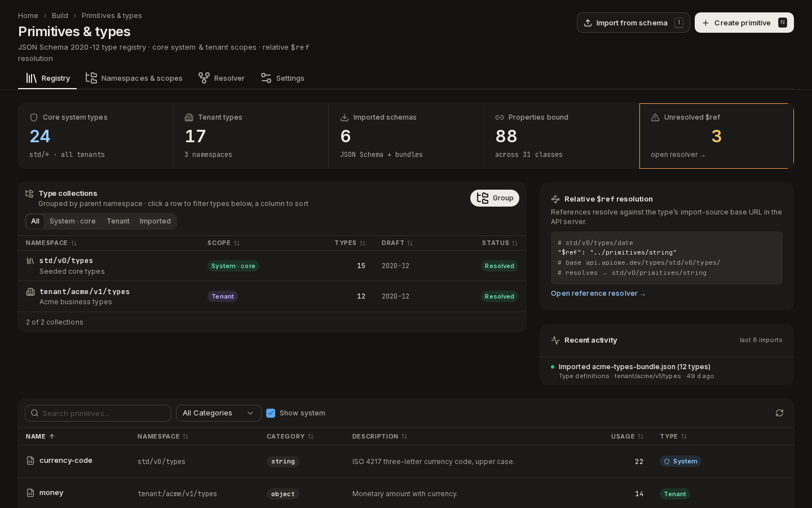Click the Recent activity pulse icon
The width and height of the screenshot is (812, 508).
(555, 340)
